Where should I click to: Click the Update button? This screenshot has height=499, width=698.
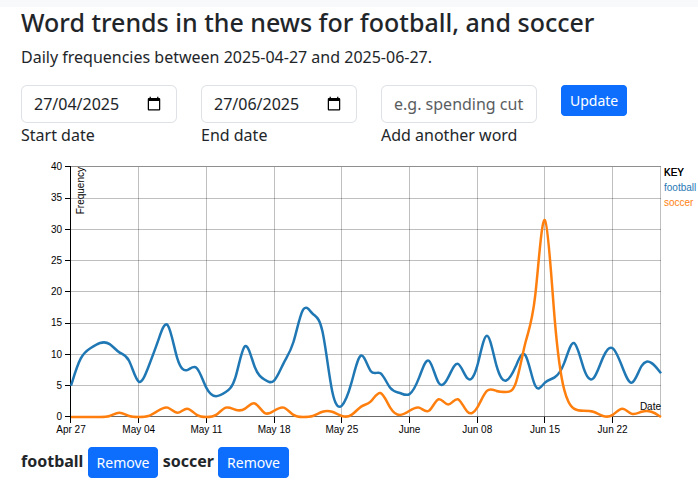(x=594, y=101)
